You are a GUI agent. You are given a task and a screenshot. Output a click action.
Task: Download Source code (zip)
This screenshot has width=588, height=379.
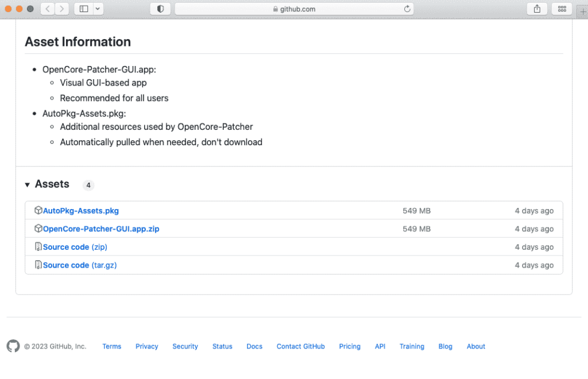75,247
